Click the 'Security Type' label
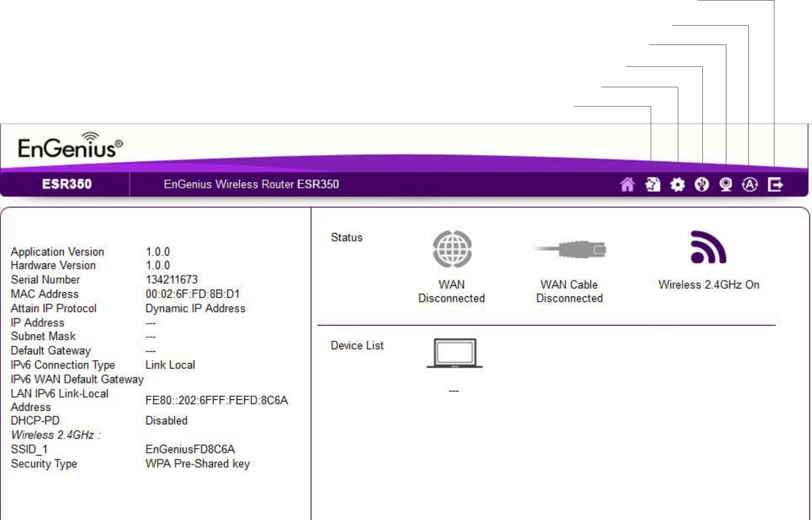This screenshot has width=812, height=520. [x=44, y=464]
